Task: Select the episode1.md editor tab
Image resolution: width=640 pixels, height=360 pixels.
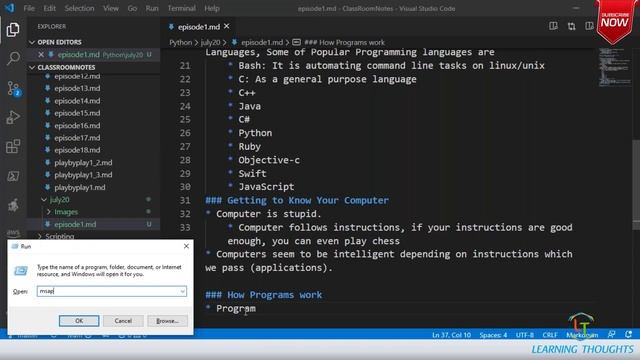Action: (199, 27)
